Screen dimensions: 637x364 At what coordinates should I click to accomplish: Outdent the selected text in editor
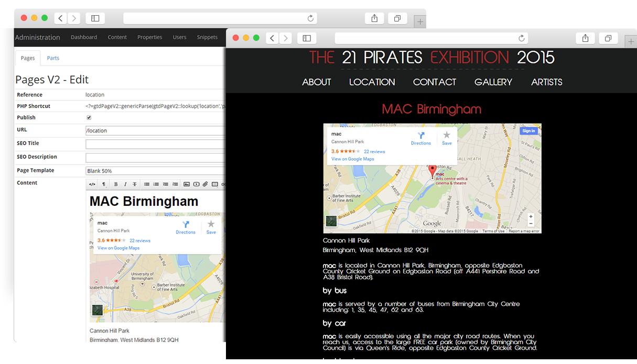pos(166,184)
